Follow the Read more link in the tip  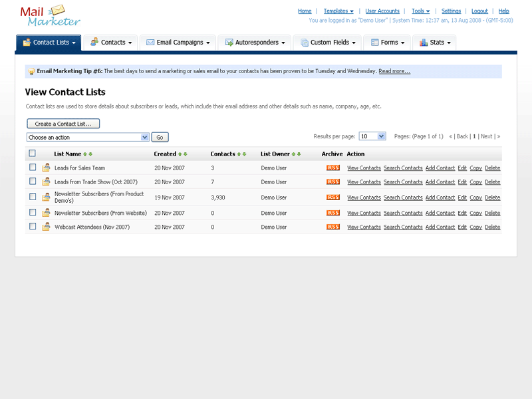(394, 71)
